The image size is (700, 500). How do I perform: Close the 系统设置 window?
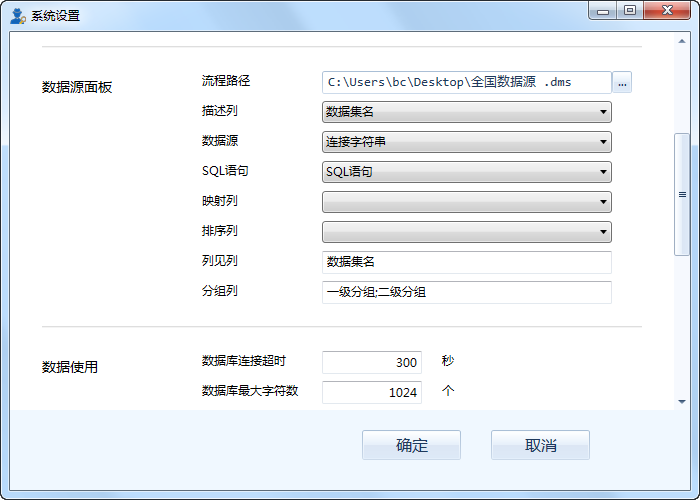coord(667,11)
